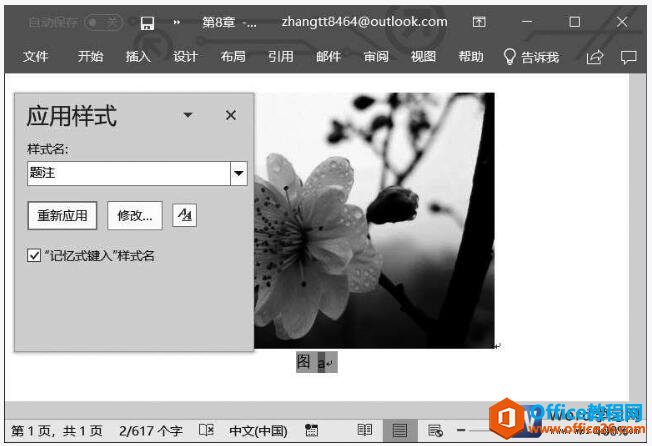Switch to Web Layout view

435,431
